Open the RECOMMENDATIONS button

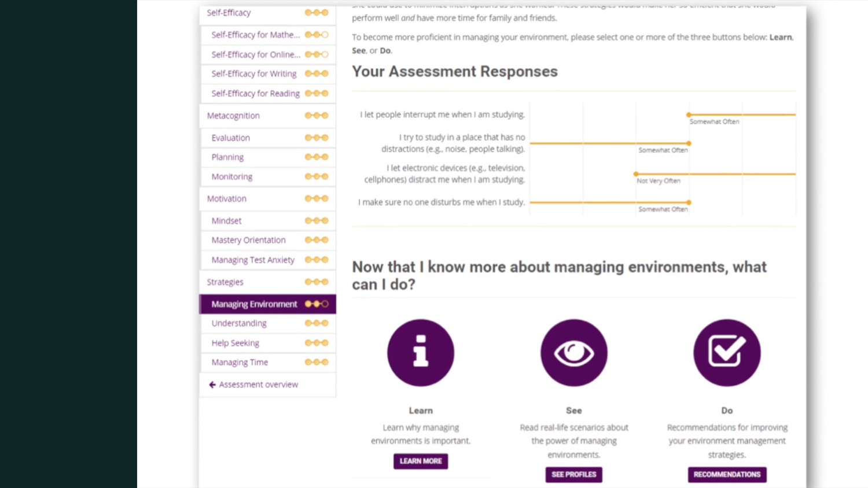coord(727,475)
